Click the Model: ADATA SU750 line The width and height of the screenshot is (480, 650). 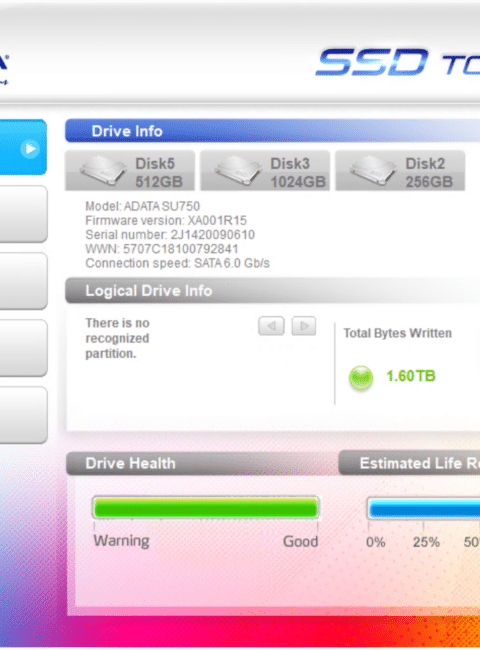pos(143,206)
